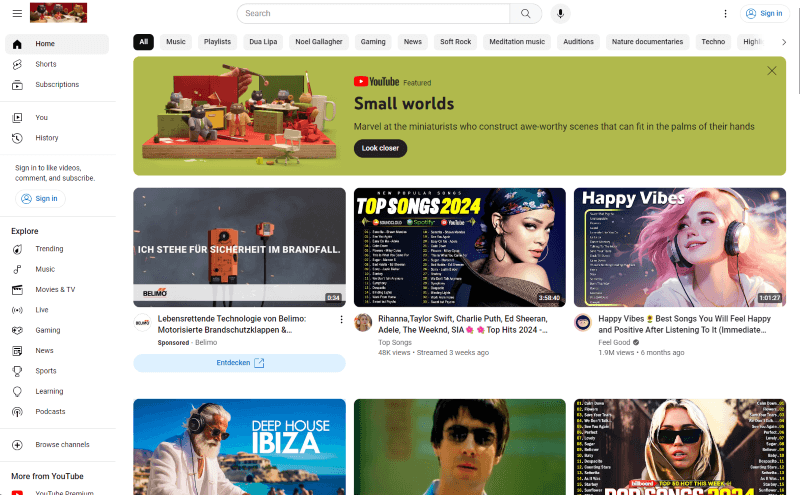Image resolution: width=800 pixels, height=495 pixels.
Task: Open the three-dot settings menu in the header
Action: click(x=725, y=14)
